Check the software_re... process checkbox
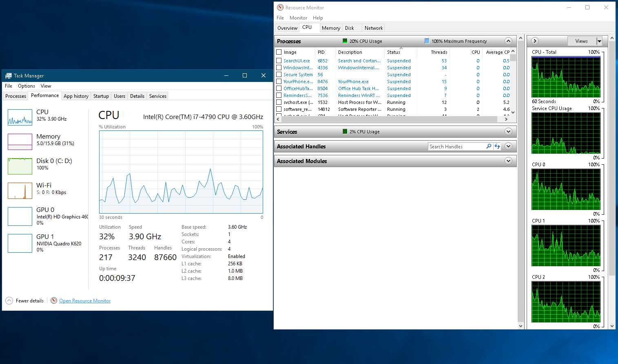 click(279, 109)
